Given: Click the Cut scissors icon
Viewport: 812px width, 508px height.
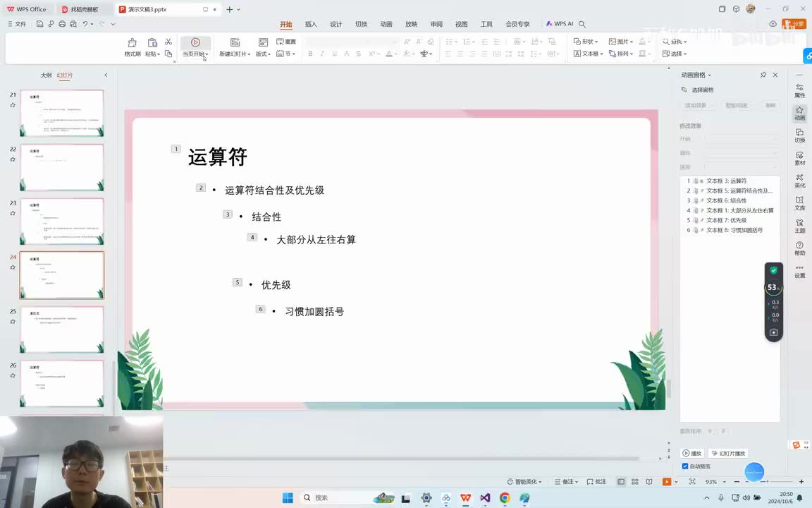Looking at the screenshot, I should click(168, 42).
